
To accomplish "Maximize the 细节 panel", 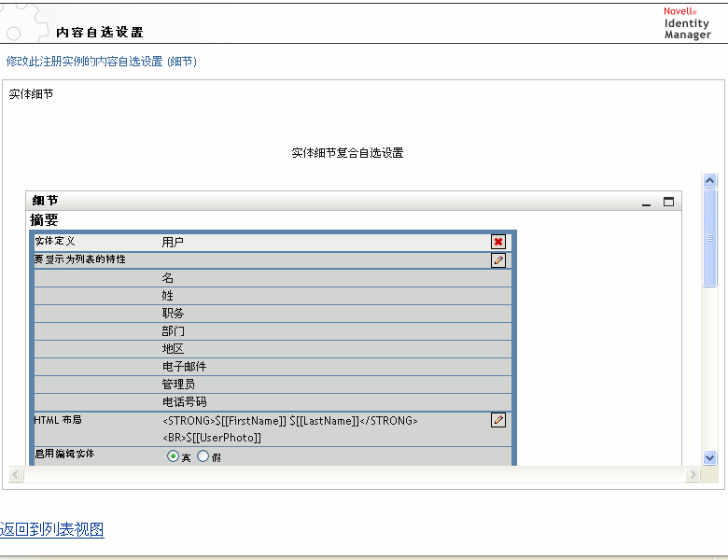I will [668, 202].
